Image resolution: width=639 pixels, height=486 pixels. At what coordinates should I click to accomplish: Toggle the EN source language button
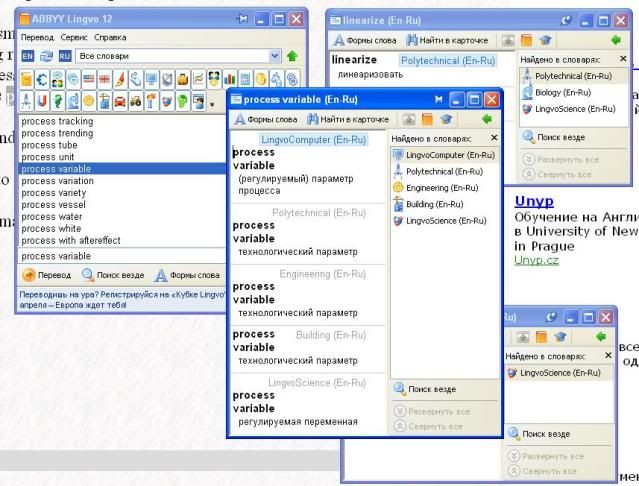(28, 56)
